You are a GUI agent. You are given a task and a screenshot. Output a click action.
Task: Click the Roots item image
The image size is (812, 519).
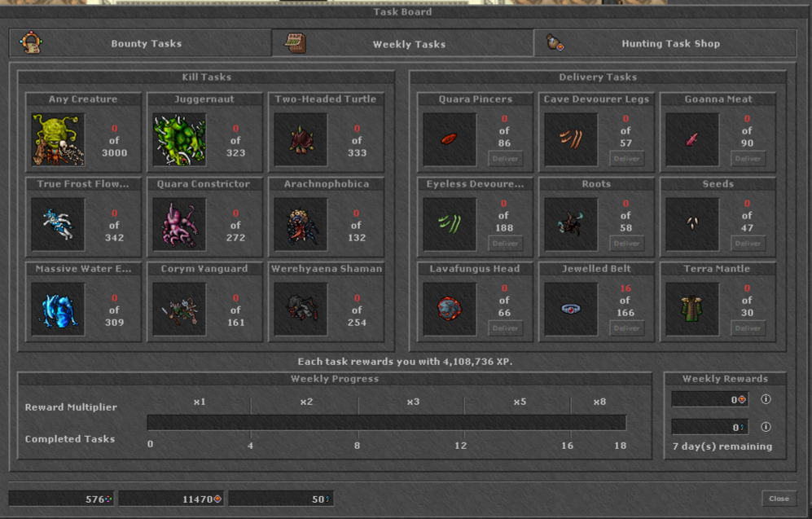571,225
